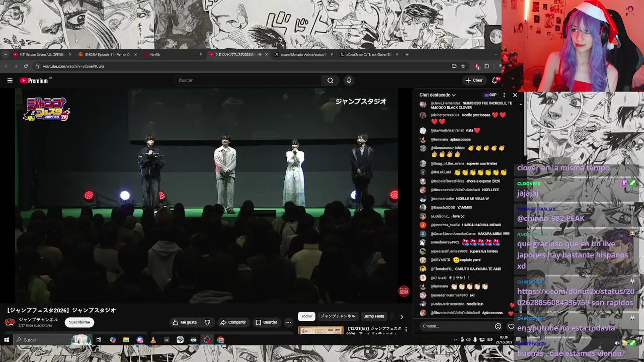Open the tab search dropdown arrow
The width and height of the screenshot is (644, 362).
coord(5,54)
